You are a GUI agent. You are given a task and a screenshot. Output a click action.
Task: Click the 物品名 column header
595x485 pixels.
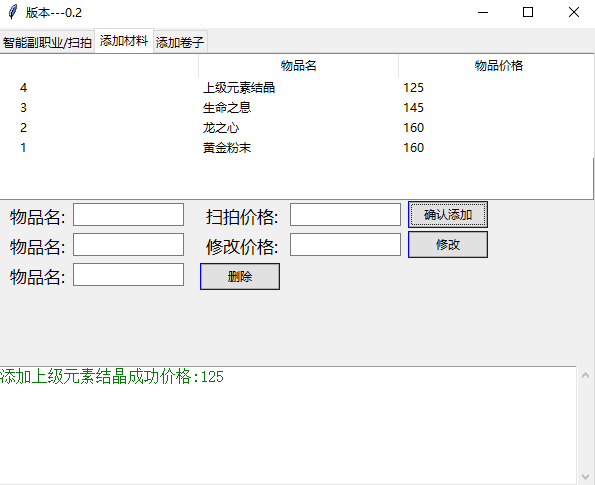[x=298, y=66]
